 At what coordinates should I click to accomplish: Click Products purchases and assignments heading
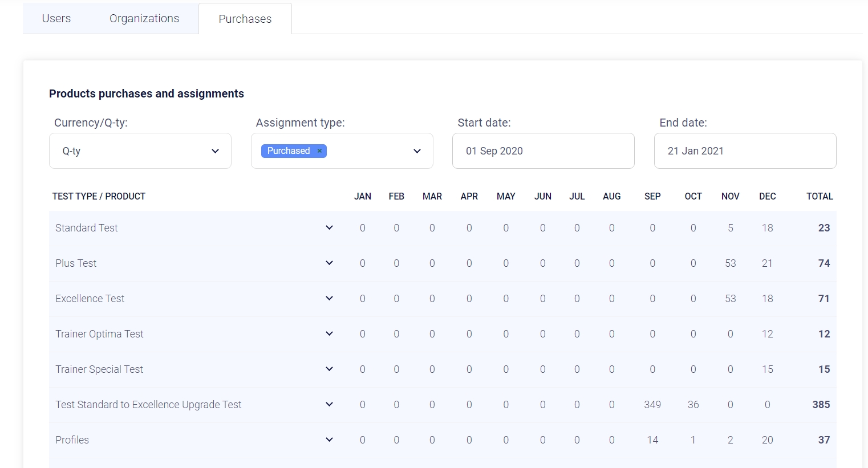pyautogui.click(x=147, y=93)
